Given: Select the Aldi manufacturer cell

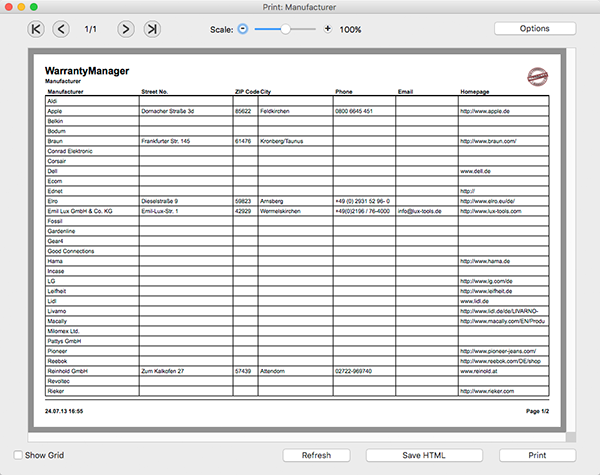Looking at the screenshot, I should (92, 101).
